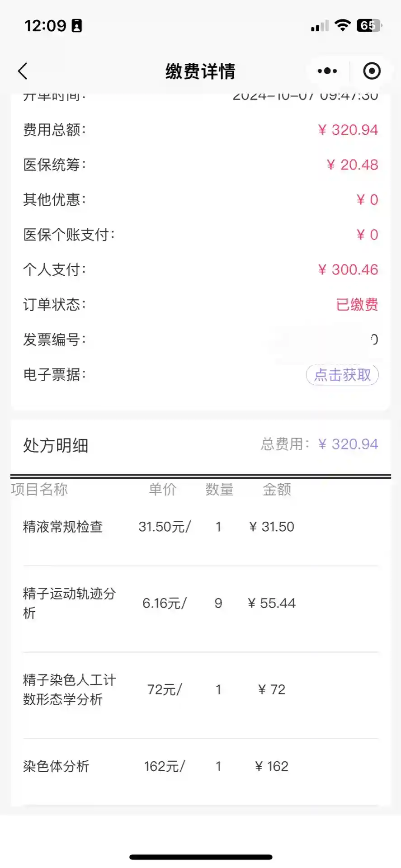Tap the 已缴费 order status text

[357, 304]
